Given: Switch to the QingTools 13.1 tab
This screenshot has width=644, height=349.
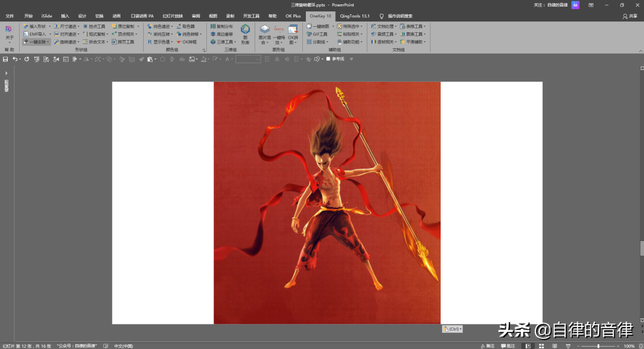Looking at the screenshot, I should click(x=354, y=16).
